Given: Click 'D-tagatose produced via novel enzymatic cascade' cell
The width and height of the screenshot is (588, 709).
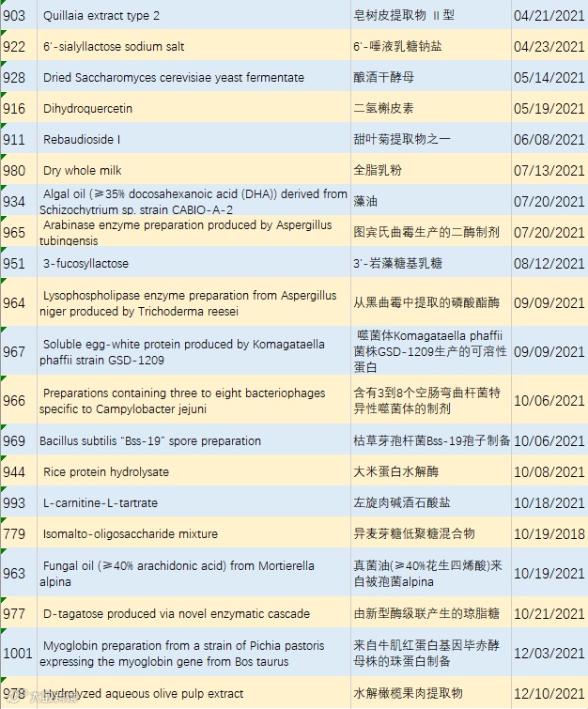Looking at the screenshot, I should (193, 613).
